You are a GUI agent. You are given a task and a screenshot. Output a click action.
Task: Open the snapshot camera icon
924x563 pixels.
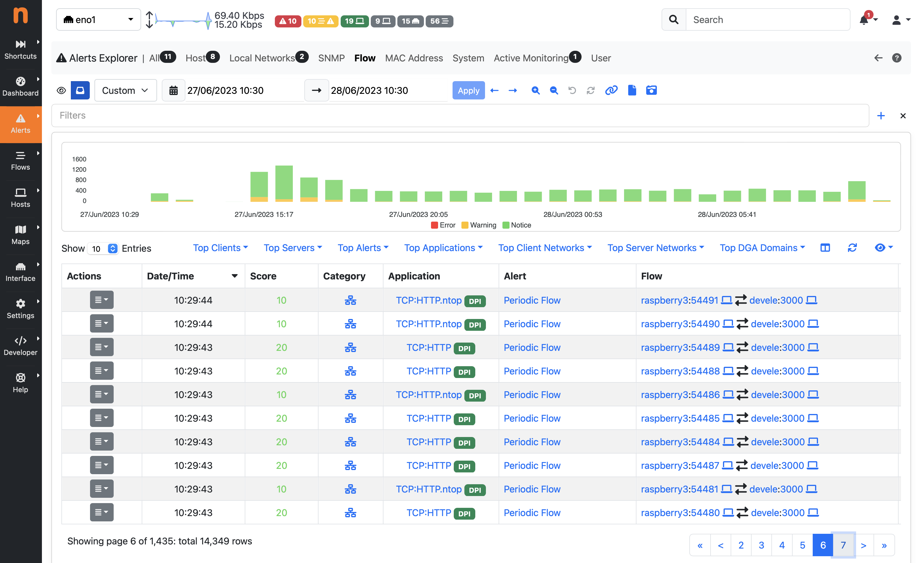coord(651,90)
